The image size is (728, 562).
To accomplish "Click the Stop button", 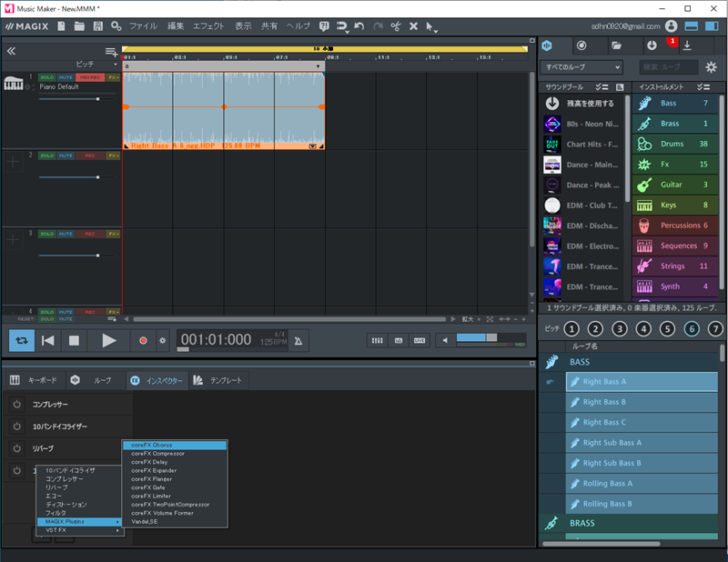I will tap(74, 341).
